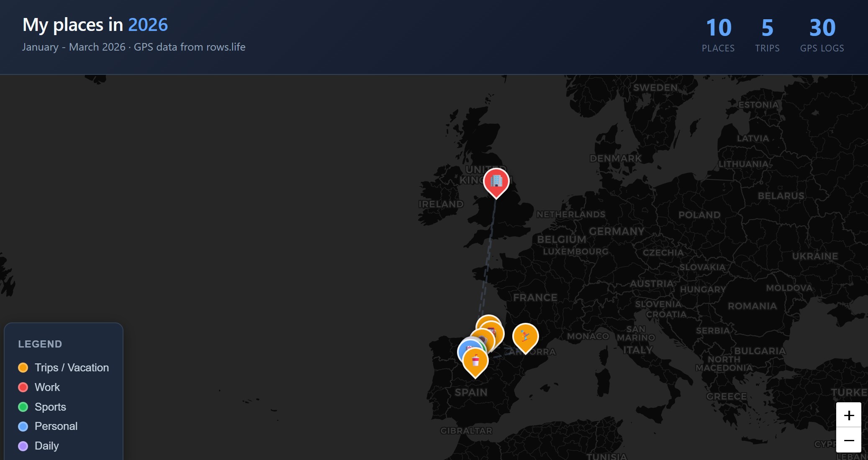Click the red office building marker in UK

(x=496, y=181)
